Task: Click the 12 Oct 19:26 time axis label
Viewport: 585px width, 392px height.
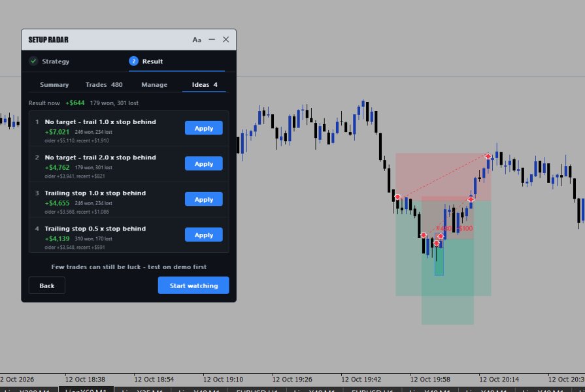Action: tap(292, 380)
